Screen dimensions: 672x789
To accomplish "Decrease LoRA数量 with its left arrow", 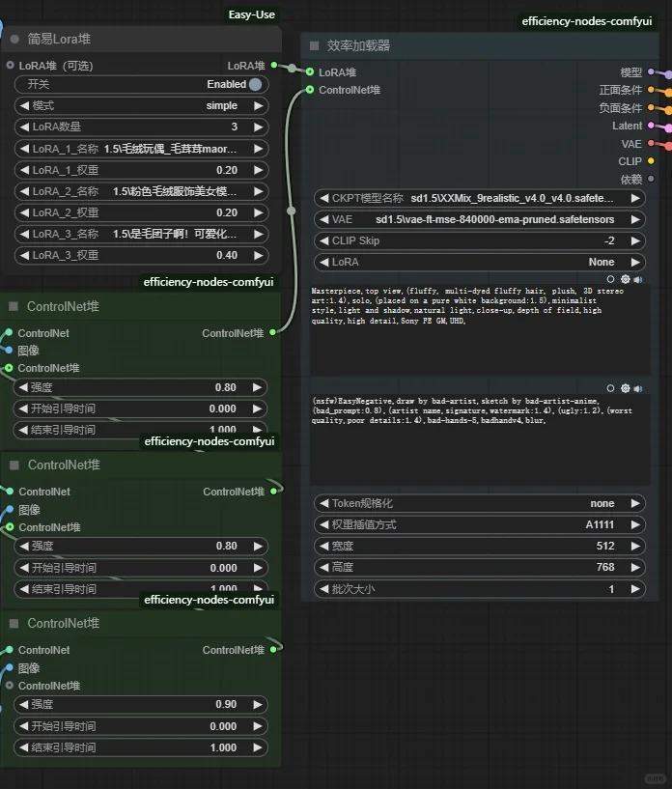I will [24, 127].
